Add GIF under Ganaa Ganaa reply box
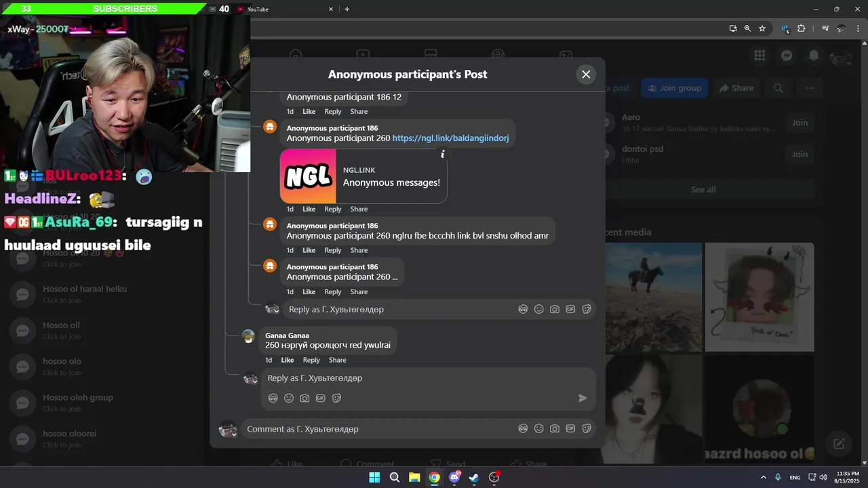Image resolution: width=868 pixels, height=488 pixels. [321, 398]
